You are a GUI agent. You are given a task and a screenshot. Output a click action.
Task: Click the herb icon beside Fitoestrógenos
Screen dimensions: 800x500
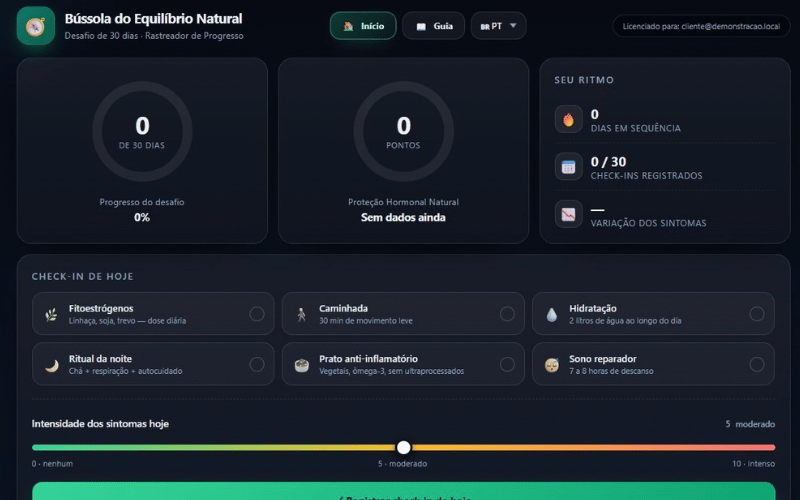51,314
